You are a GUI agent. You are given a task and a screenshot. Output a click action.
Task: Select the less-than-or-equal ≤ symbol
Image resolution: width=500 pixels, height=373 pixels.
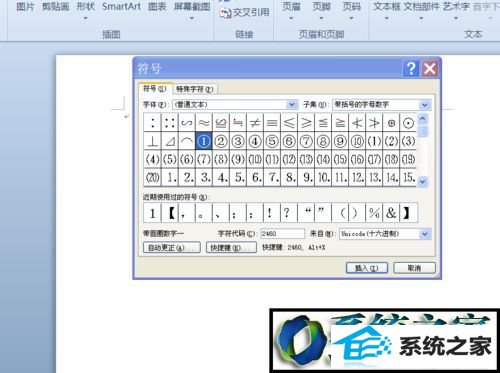tap(289, 123)
